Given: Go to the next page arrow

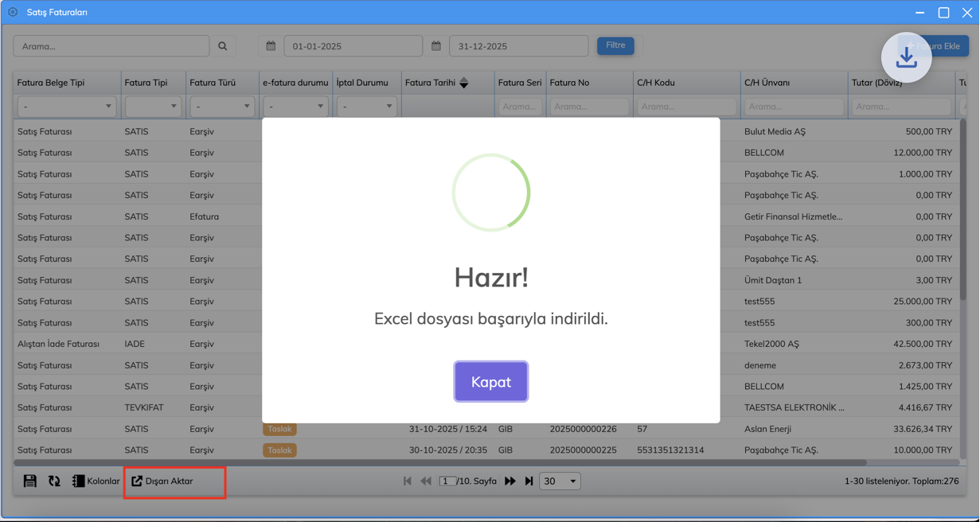Looking at the screenshot, I should [x=510, y=481].
